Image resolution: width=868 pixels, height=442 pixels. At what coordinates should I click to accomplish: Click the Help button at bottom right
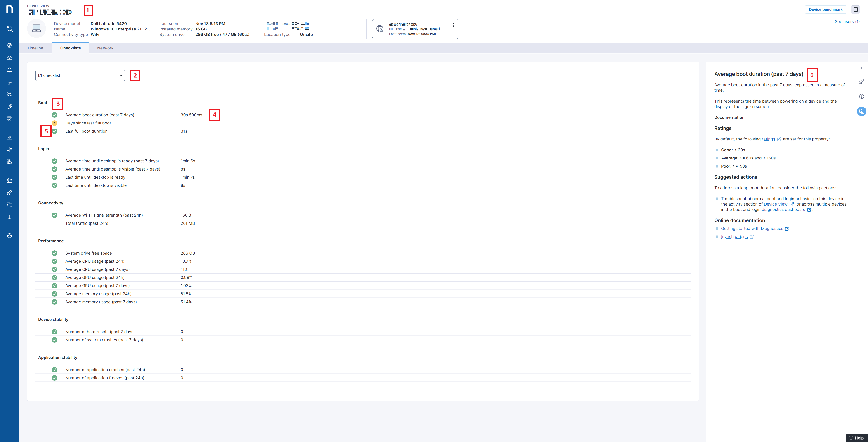point(856,438)
